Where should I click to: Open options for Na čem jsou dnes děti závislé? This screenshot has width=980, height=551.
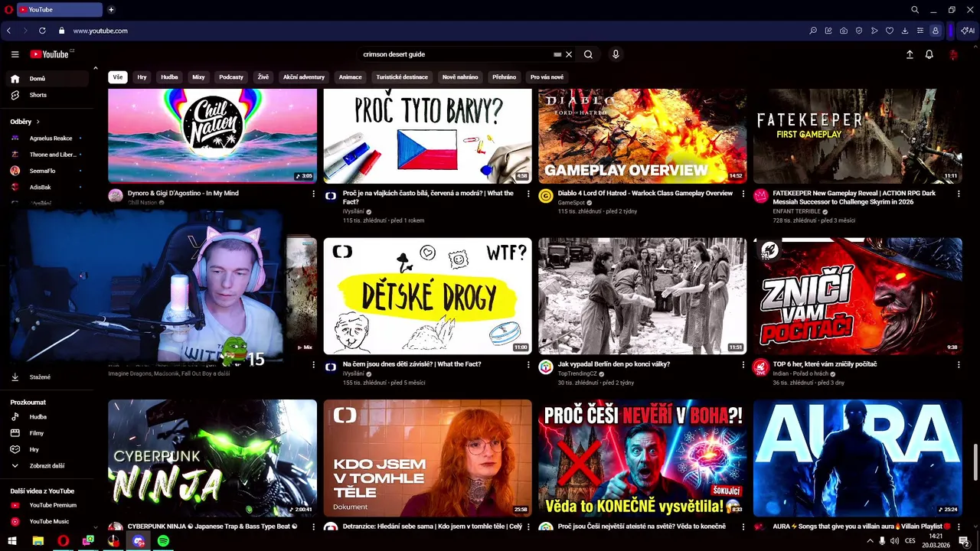click(528, 365)
